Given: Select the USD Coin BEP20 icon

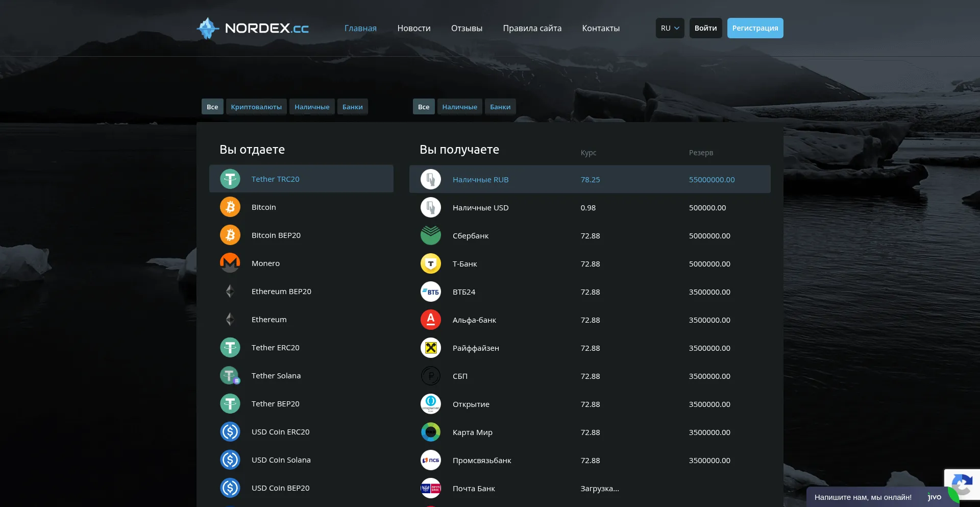Looking at the screenshot, I should point(230,488).
